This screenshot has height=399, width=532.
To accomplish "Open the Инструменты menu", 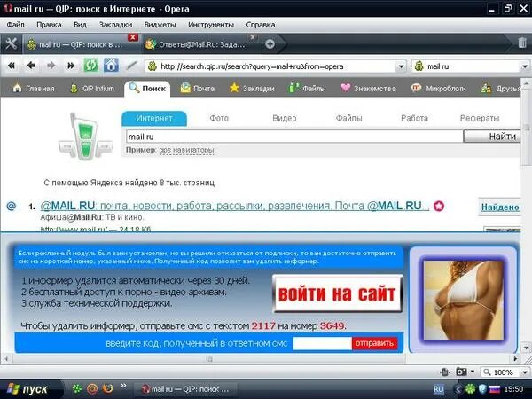I will click(x=211, y=25).
